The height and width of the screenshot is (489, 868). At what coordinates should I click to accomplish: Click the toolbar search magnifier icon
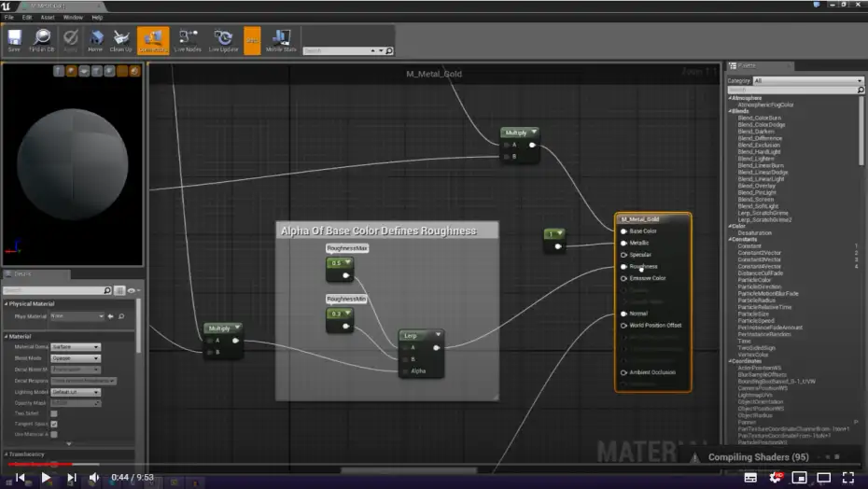click(x=389, y=51)
